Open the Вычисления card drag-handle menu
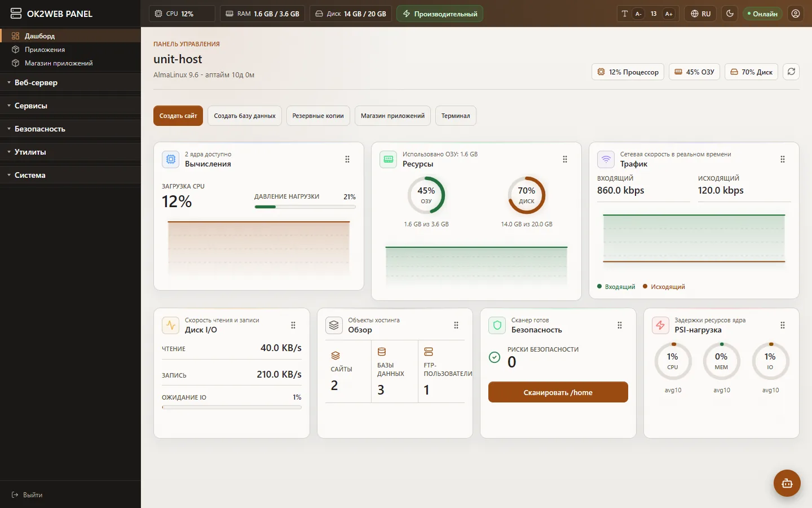Screen dimensions: 812x508 [347, 159]
